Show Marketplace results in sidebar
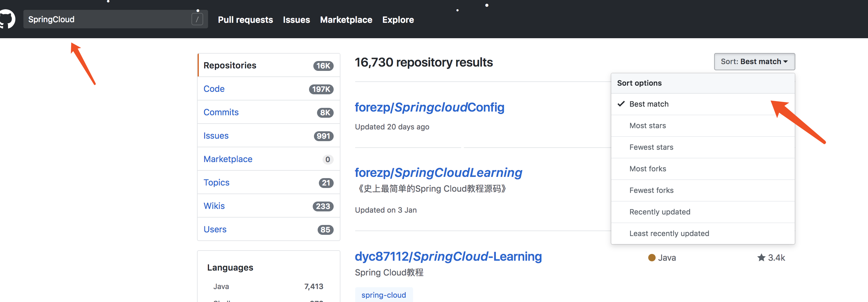This screenshot has width=868, height=302. (x=268, y=159)
